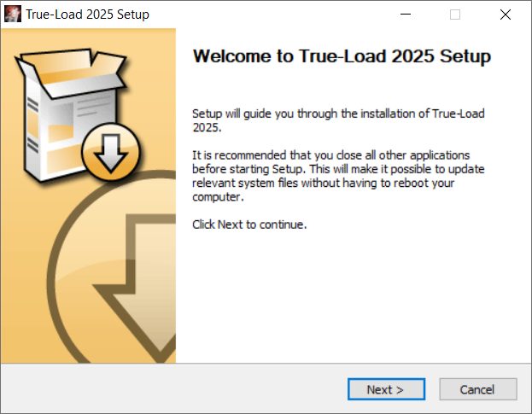Image resolution: width=532 pixels, height=414 pixels.
Task: Click the 'Click Next to continue.' text
Action: 249,224
